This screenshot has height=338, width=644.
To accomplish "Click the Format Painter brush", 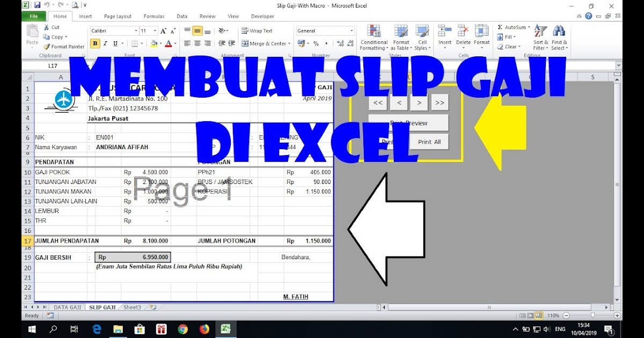I will click(47, 47).
